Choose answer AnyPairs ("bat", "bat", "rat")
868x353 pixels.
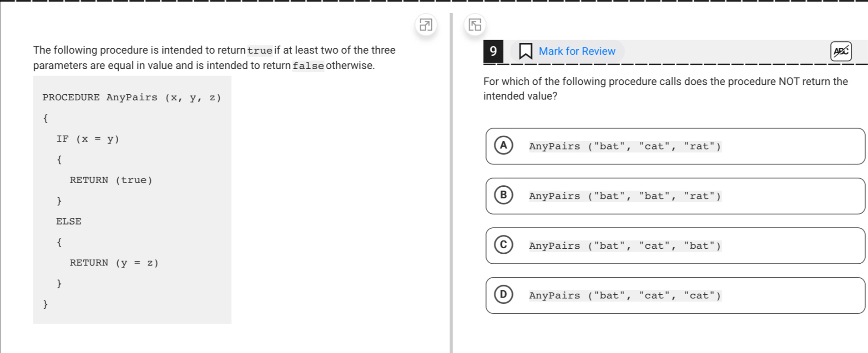tap(675, 196)
